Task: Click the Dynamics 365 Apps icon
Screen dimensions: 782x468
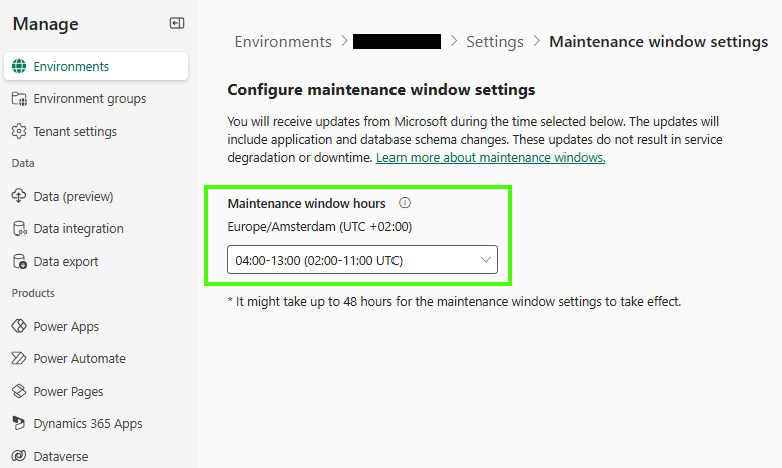Action: click(x=18, y=424)
